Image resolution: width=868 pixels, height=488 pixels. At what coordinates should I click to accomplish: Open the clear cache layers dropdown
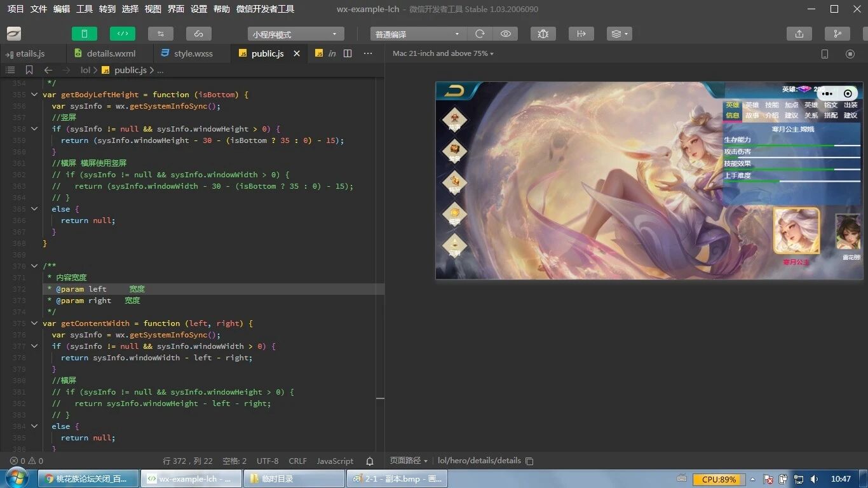620,34
